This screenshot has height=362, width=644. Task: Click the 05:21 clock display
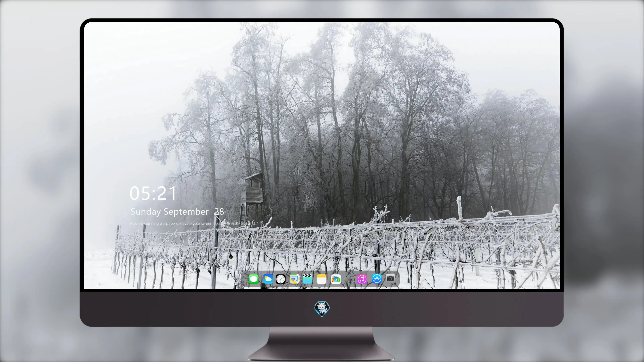[x=153, y=193]
